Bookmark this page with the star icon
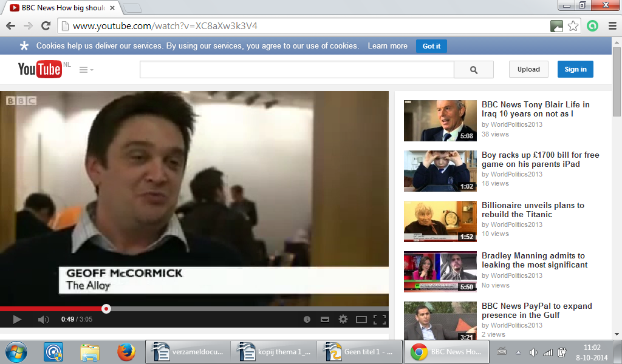 (573, 26)
